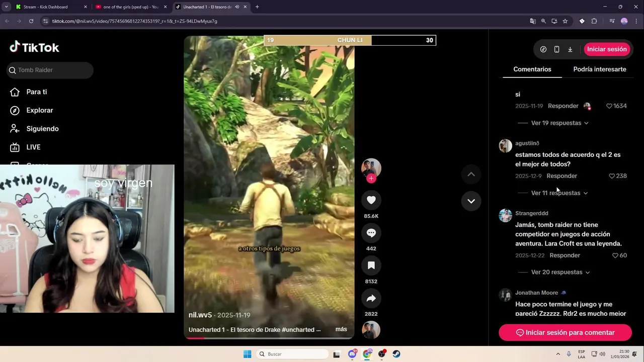This screenshot has width=644, height=362.
Task: Like the 'si' comment with 1634 likes
Action: 609,106
